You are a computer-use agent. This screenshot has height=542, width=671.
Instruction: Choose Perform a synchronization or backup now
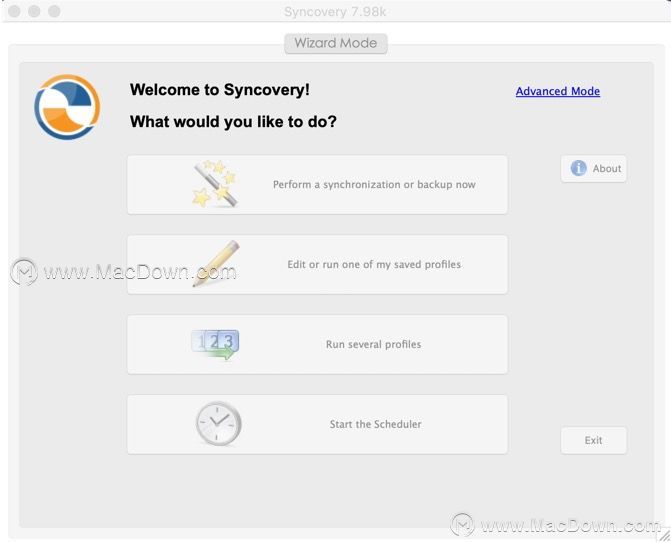(x=317, y=185)
